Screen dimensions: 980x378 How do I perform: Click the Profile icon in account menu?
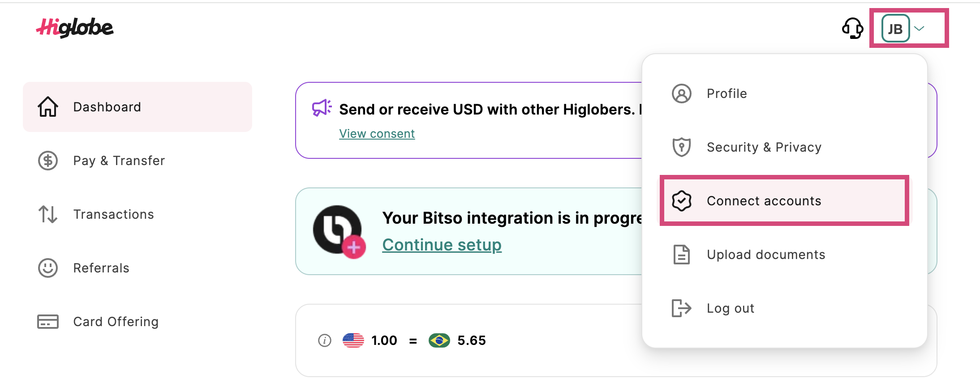[681, 93]
